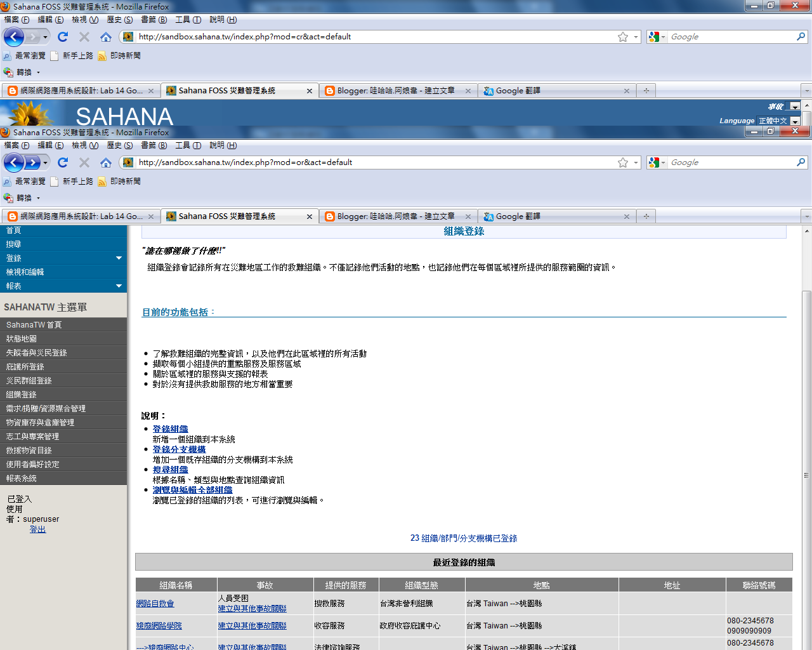Image resolution: width=812 pixels, height=650 pixels.
Task: Open 最常瀏覽 bookmark in back window
Action: coord(24,56)
